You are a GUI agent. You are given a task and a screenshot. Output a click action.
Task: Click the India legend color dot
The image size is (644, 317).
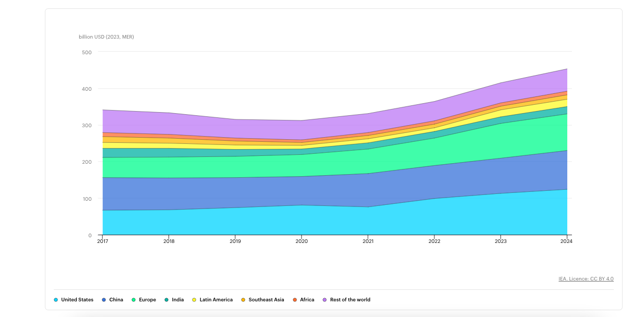click(x=166, y=300)
